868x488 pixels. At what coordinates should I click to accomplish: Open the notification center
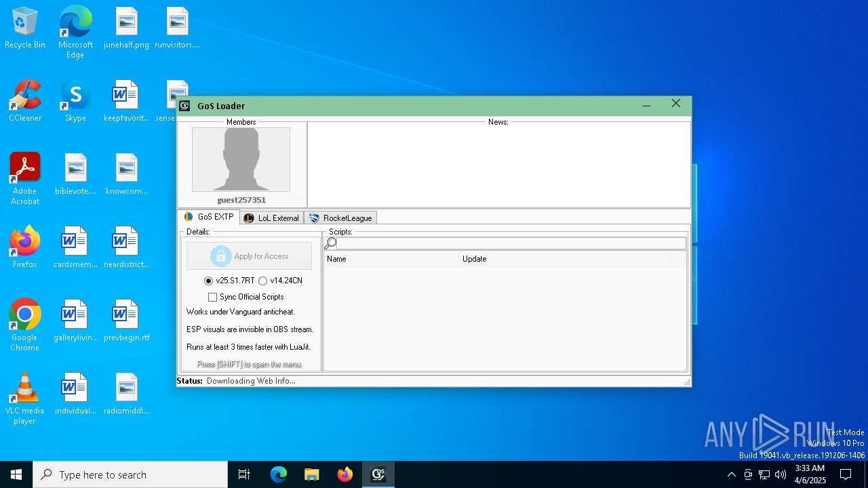pyautogui.click(x=846, y=474)
